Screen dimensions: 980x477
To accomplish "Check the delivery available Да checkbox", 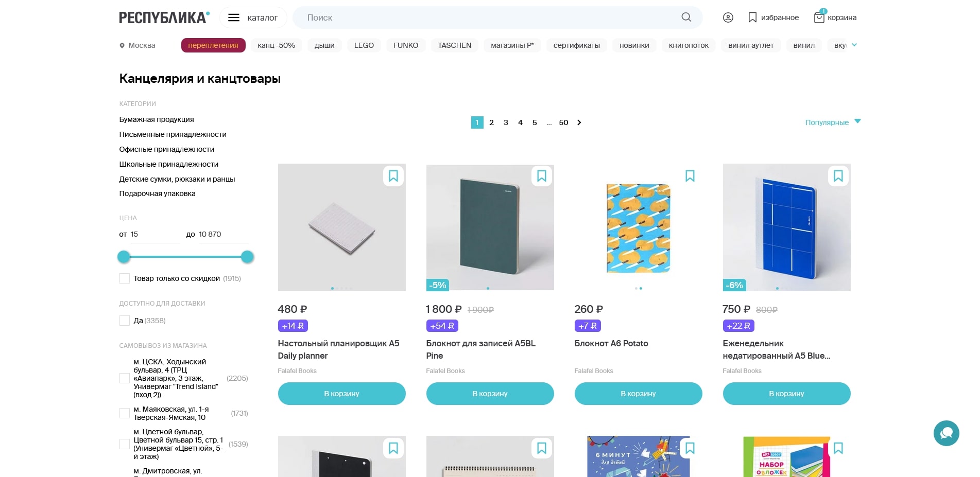I will (125, 321).
